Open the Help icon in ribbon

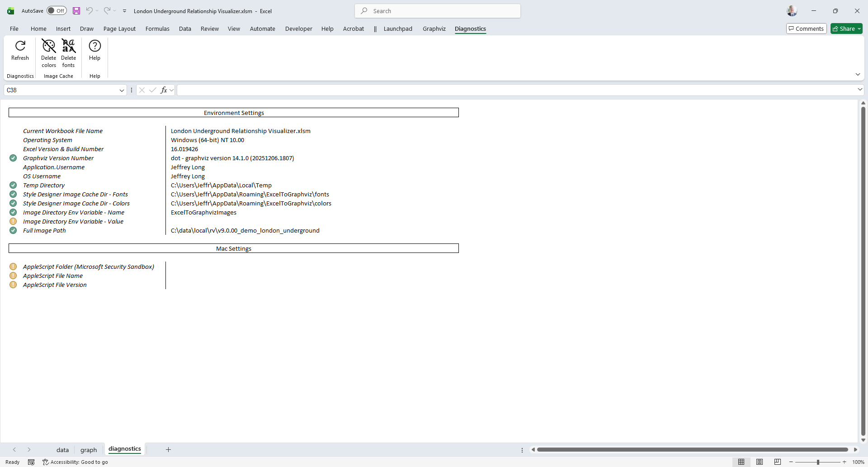tap(94, 46)
